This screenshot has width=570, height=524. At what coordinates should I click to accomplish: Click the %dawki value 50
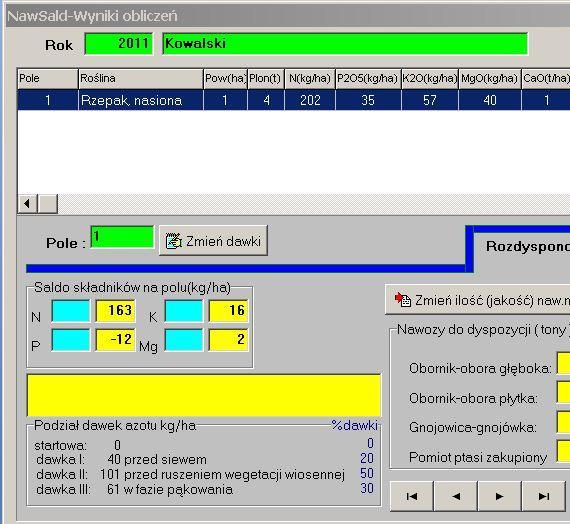click(367, 473)
